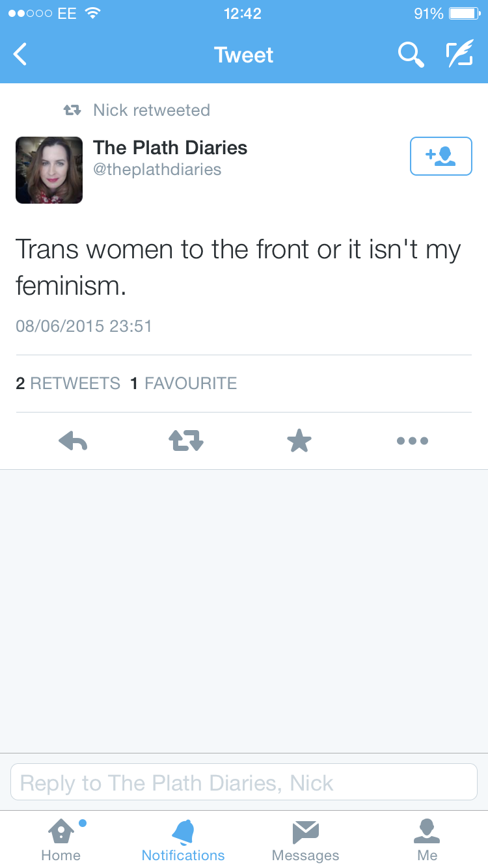Tap the back arrow in header
This screenshot has height=868, width=488.
click(x=21, y=55)
